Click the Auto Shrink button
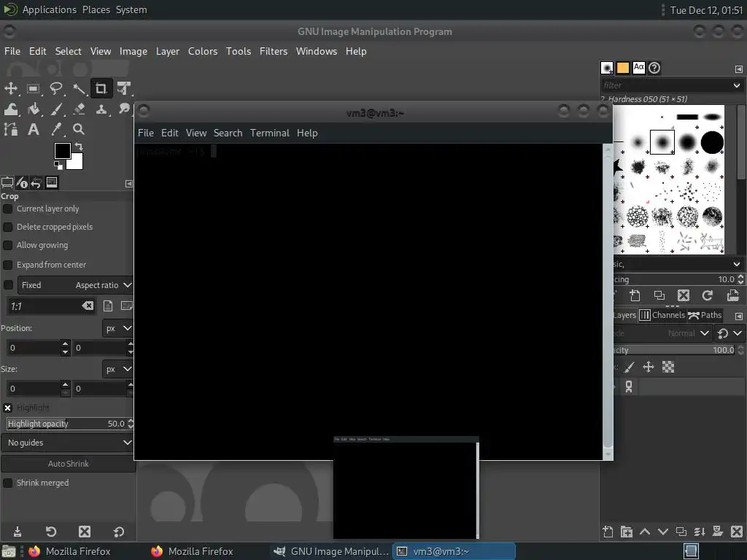The width and height of the screenshot is (747, 560). [x=68, y=464]
